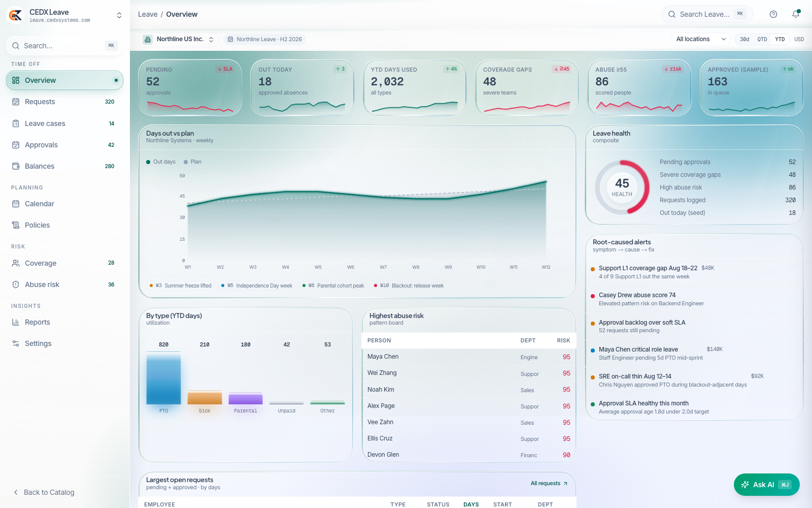This screenshot has height=508, width=812.
Task: Toggle the Out days legend series
Action: coord(161,162)
